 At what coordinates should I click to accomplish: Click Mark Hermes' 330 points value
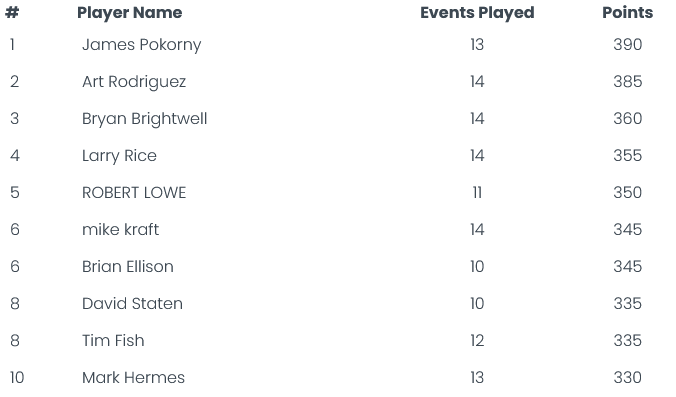(x=628, y=378)
